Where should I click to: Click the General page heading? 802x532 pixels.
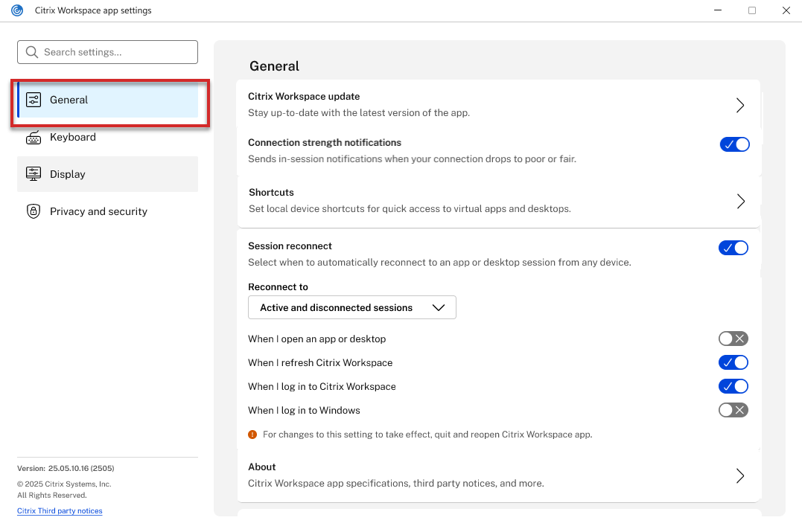tap(274, 66)
